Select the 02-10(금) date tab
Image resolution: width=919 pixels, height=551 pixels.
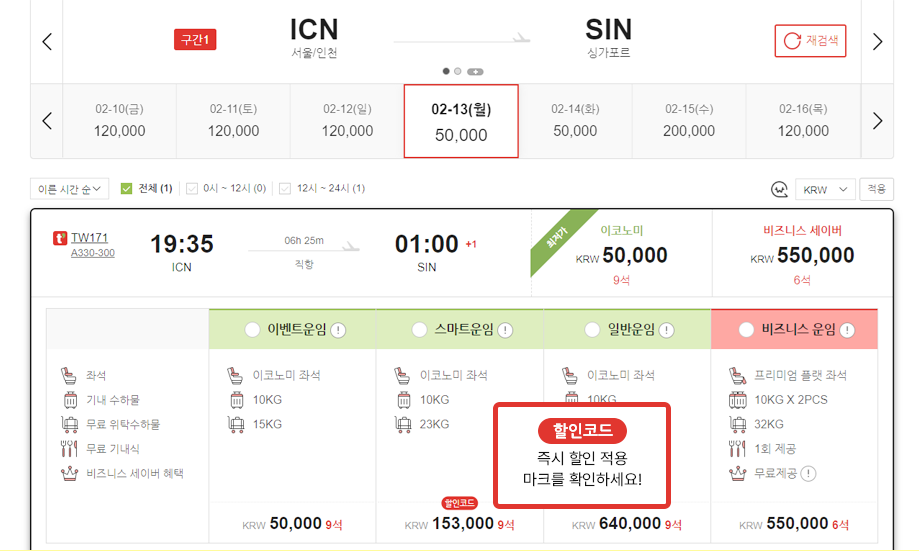point(120,121)
